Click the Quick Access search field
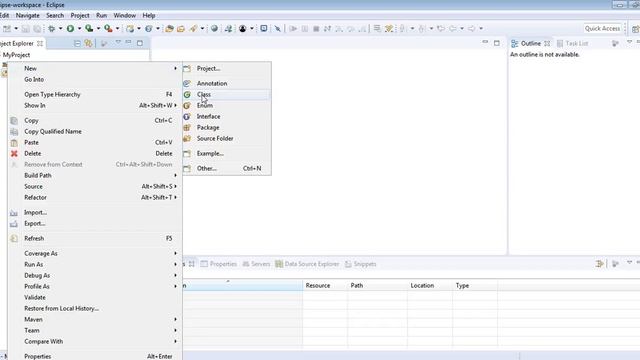 [602, 29]
